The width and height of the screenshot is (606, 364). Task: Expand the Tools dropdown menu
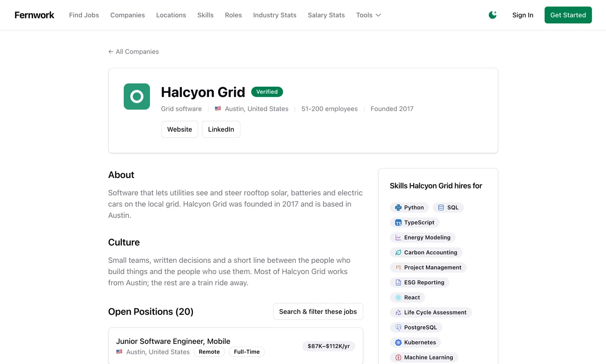[x=368, y=15]
